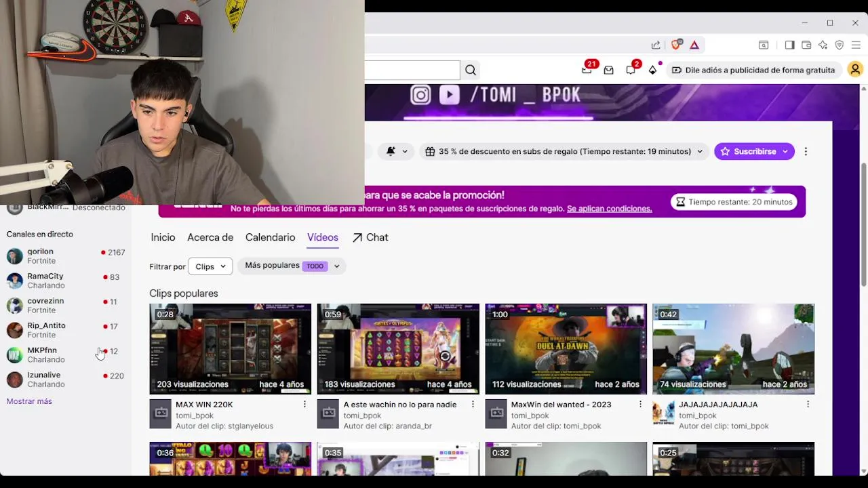Open the user avatar menu in Twitch header
The height and width of the screenshot is (488, 868).
tap(855, 70)
